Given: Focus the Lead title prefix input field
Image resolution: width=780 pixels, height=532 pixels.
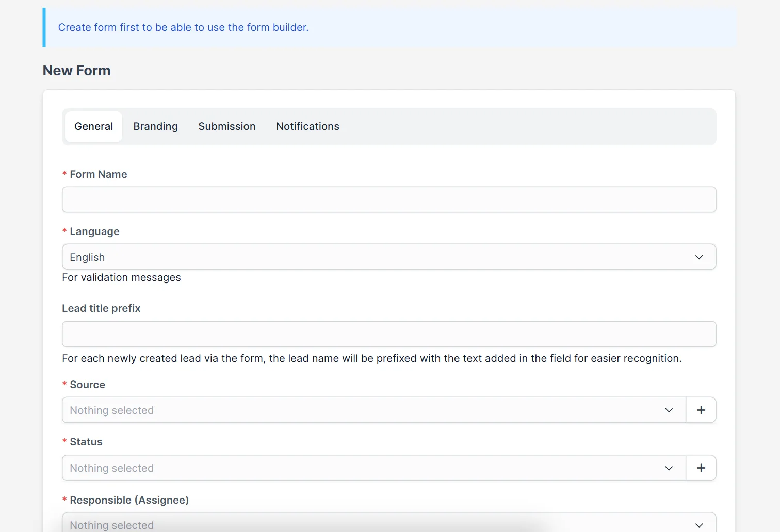Looking at the screenshot, I should click(389, 334).
